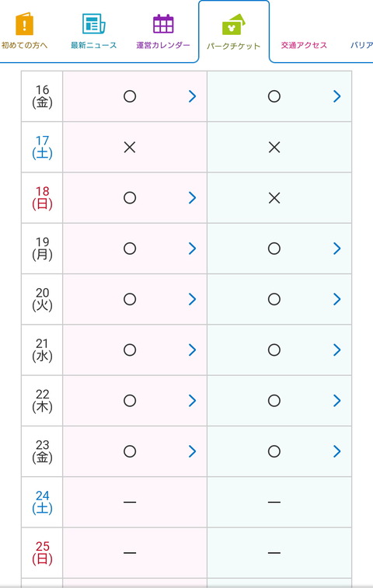
Task: Select the パークチケット ticket icon
Action: click(x=233, y=24)
